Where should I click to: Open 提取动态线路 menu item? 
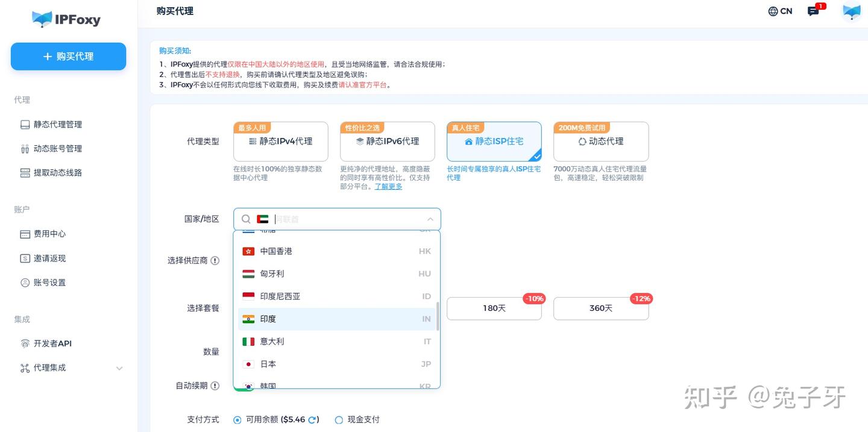58,173
